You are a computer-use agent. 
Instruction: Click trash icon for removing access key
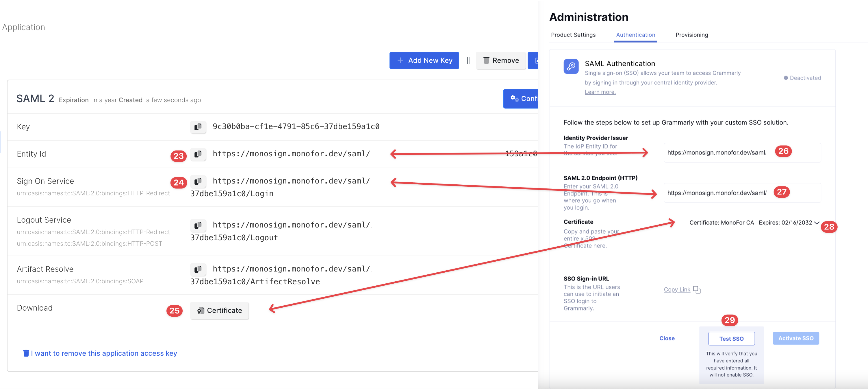coord(26,353)
